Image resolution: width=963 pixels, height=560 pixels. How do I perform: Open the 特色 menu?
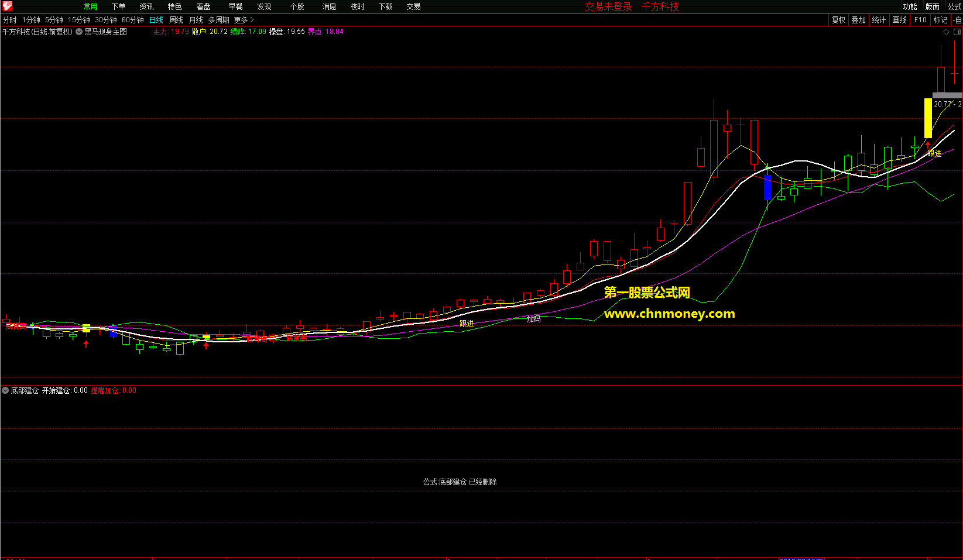[174, 6]
